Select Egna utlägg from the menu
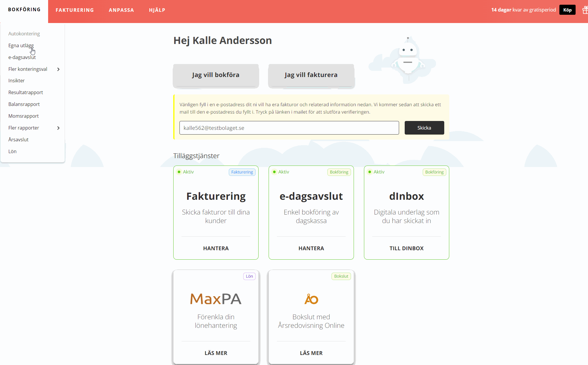This screenshot has height=365, width=588. coord(21,45)
